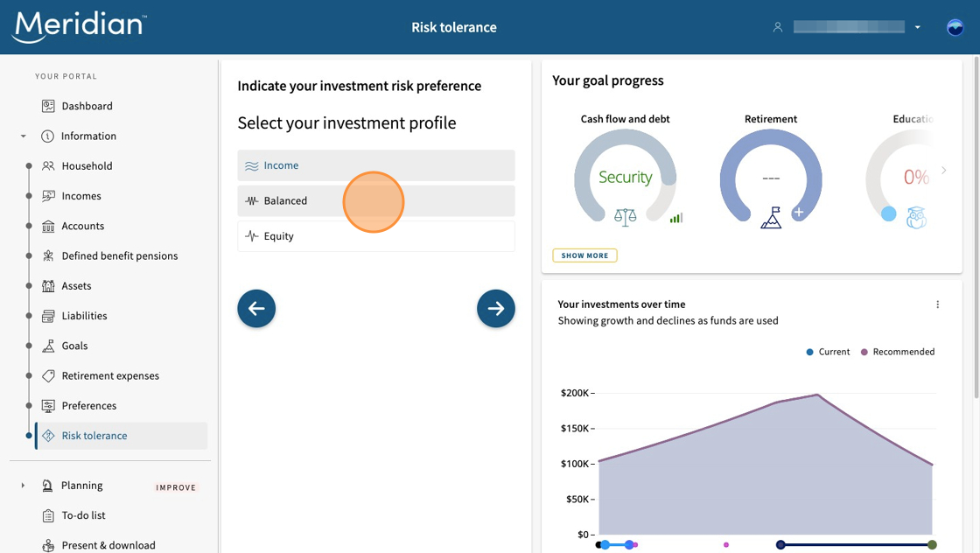Screen dimensions: 980x553
Task: Collapse the Information section arrow
Action: click(x=23, y=136)
